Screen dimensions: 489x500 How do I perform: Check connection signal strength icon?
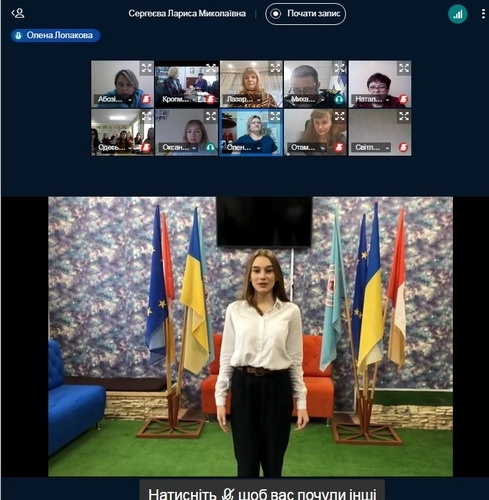(x=458, y=14)
